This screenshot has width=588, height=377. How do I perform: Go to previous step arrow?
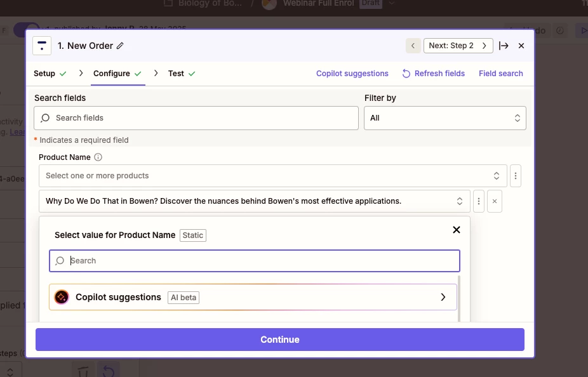[413, 46]
